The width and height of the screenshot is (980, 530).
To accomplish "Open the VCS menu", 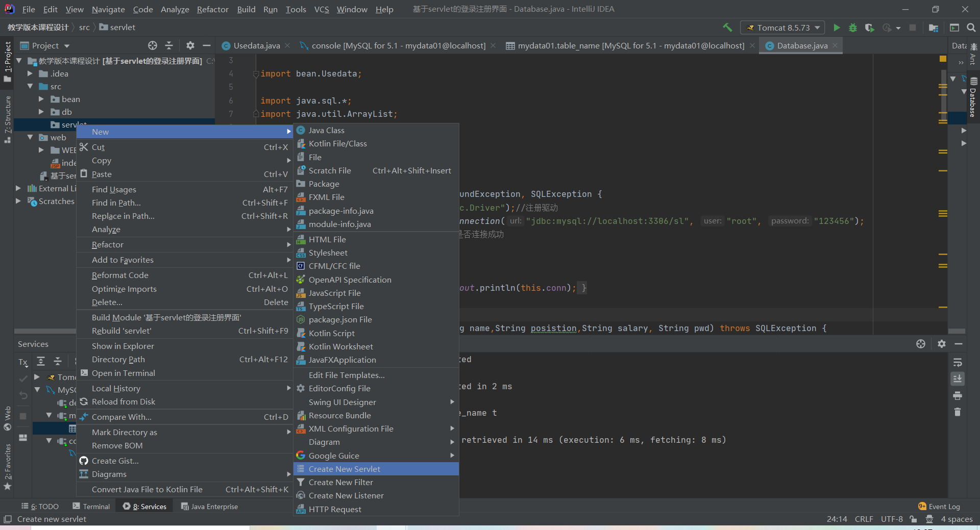I will (322, 9).
